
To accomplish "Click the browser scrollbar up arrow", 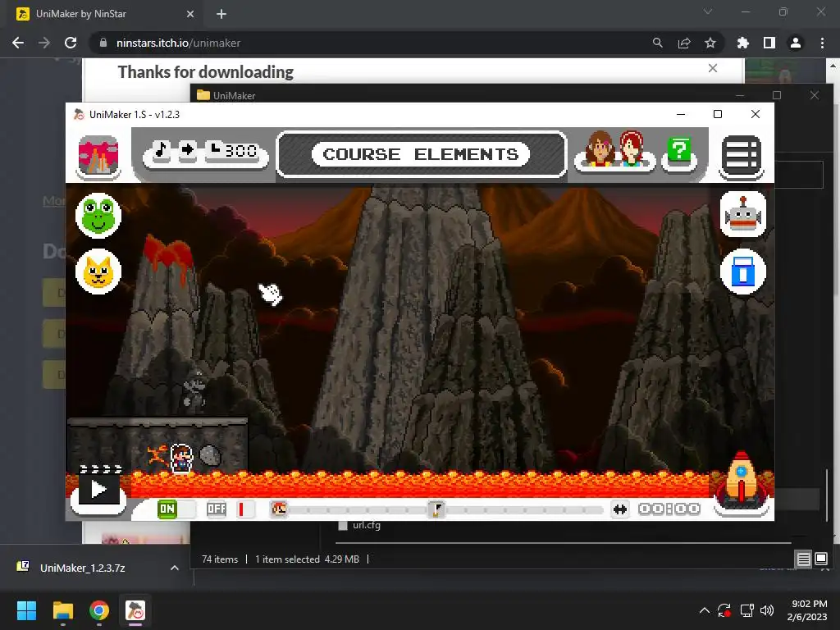I will (x=833, y=67).
